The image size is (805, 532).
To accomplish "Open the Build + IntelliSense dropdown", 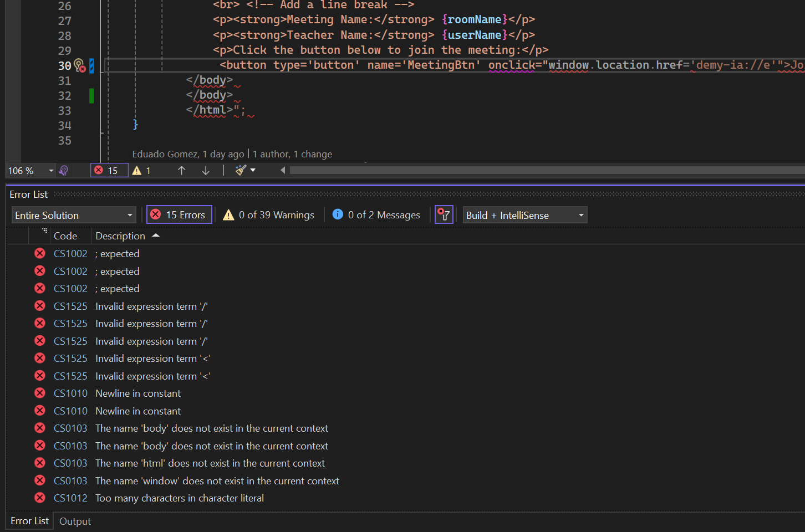I will coord(525,215).
